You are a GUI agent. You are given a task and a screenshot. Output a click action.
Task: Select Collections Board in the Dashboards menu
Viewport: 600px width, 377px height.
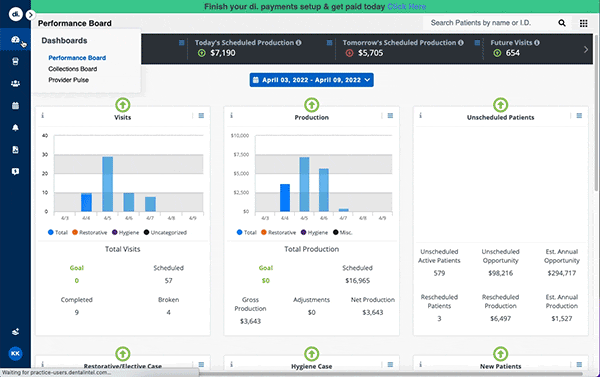73,69
